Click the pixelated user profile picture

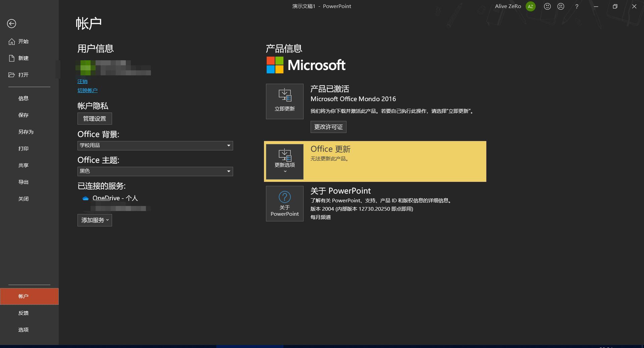tap(86, 68)
